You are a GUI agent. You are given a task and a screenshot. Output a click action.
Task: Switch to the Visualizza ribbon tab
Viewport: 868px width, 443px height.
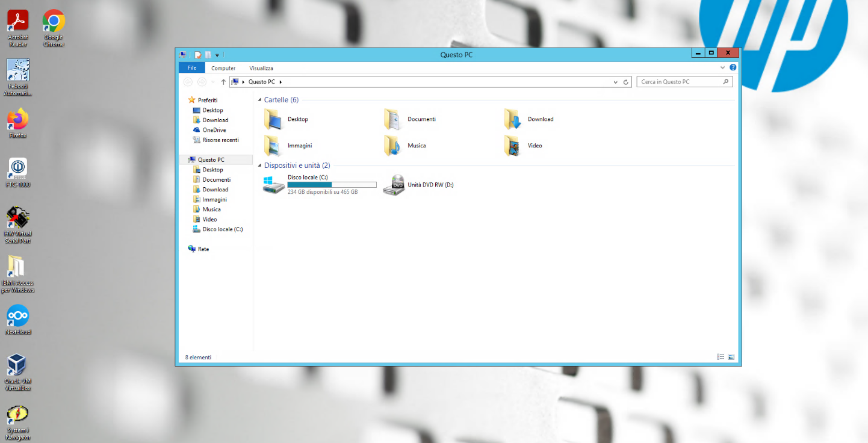[x=261, y=68]
